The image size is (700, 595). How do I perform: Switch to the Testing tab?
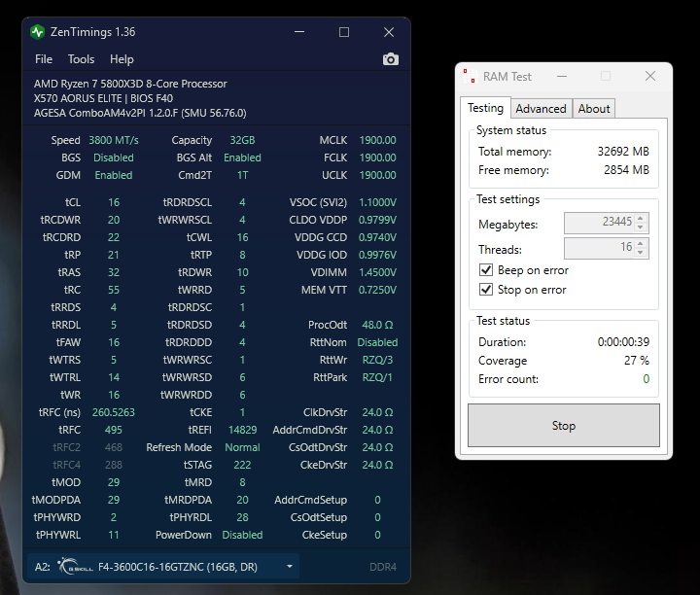(x=486, y=108)
